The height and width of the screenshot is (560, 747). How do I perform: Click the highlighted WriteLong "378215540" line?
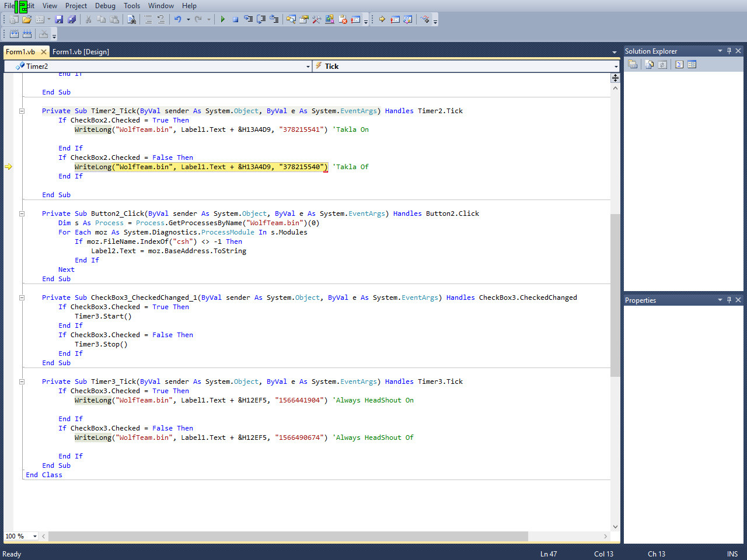[x=201, y=167]
